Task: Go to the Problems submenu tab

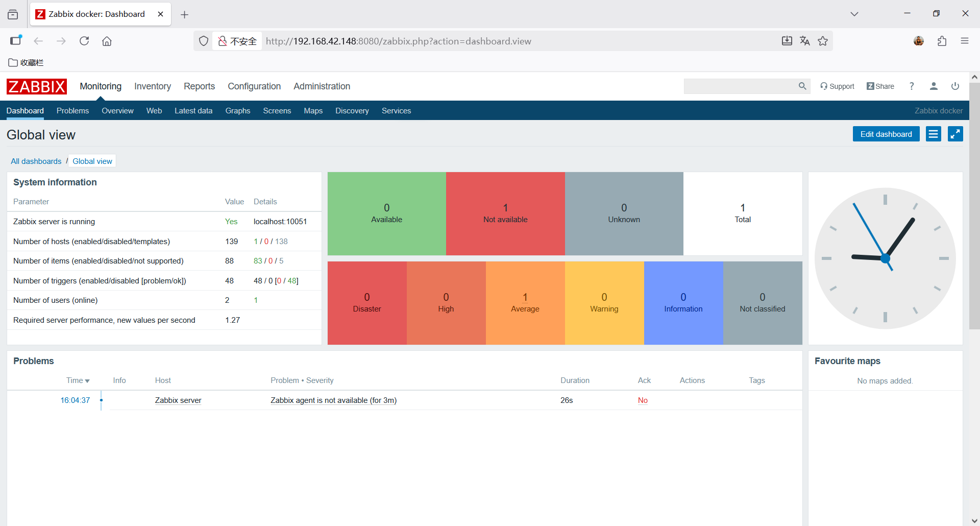Action: pos(72,111)
